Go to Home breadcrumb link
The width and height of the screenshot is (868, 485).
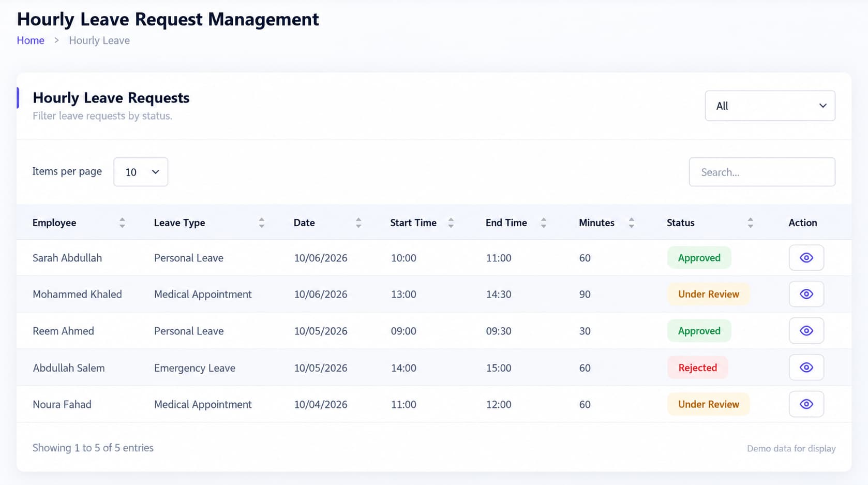[x=31, y=40]
